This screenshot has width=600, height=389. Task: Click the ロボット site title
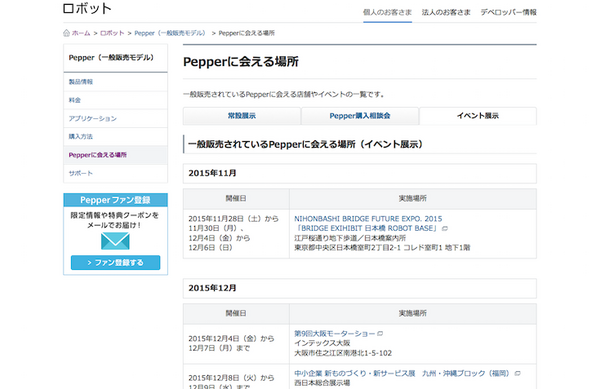tap(87, 8)
